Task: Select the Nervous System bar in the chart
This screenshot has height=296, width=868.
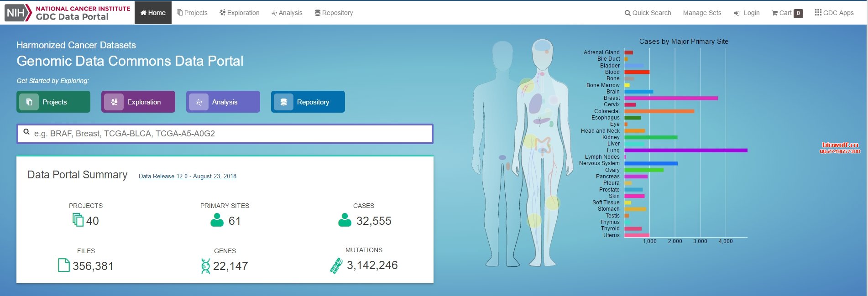Action: pyautogui.click(x=651, y=163)
